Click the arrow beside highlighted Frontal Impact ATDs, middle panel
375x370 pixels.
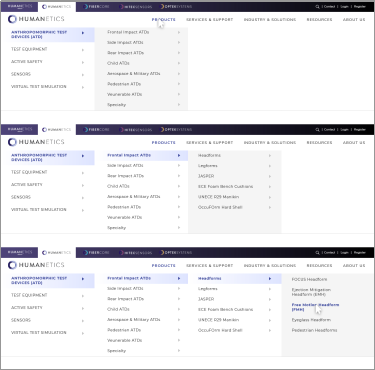pyautogui.click(x=179, y=156)
